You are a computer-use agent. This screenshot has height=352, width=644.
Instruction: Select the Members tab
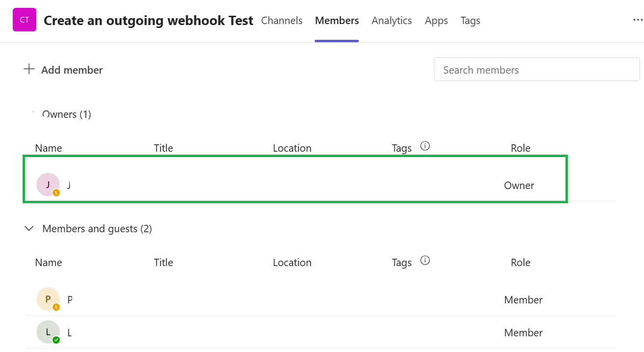point(337,21)
